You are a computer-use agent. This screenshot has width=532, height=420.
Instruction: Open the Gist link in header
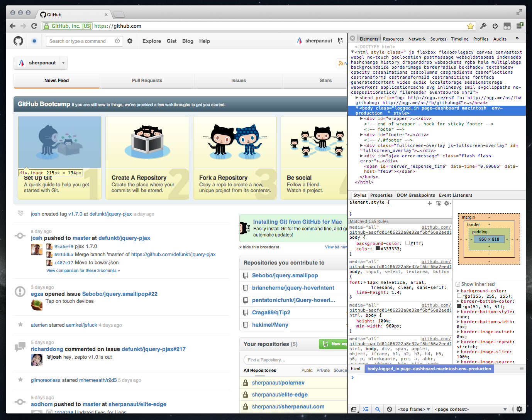point(172,41)
